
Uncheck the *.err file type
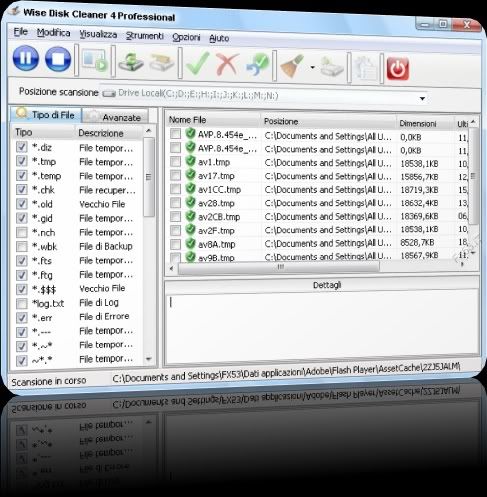click(21, 318)
